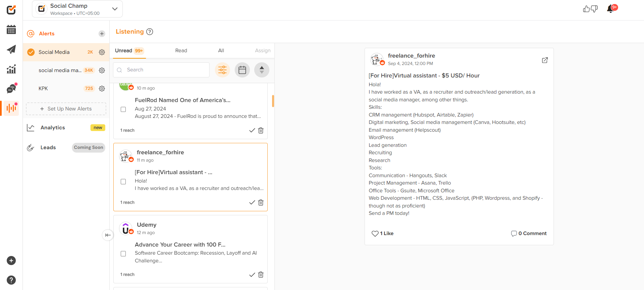Image resolution: width=644 pixels, height=290 pixels.
Task: Open the analytics bar-chart sidebar icon
Action: [x=11, y=69]
